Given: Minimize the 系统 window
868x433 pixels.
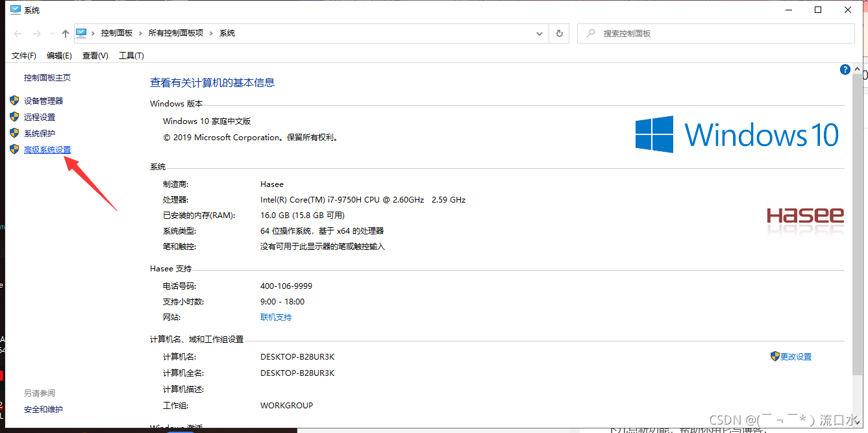Looking at the screenshot, I should click(788, 10).
